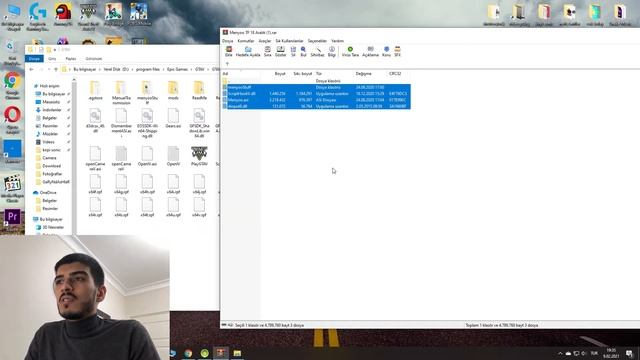The width and height of the screenshot is (640, 360).
Task: Switch to the Giriş tab in File Explorer
Action: (52, 59)
